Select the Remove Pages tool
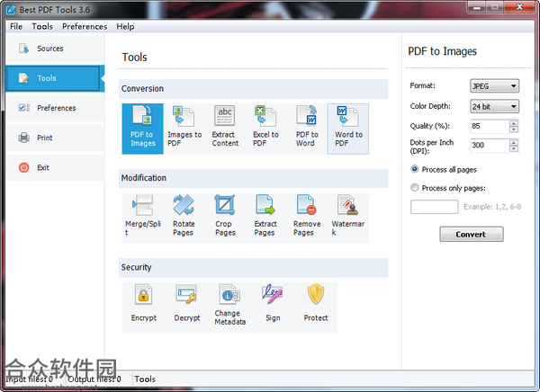 click(307, 218)
